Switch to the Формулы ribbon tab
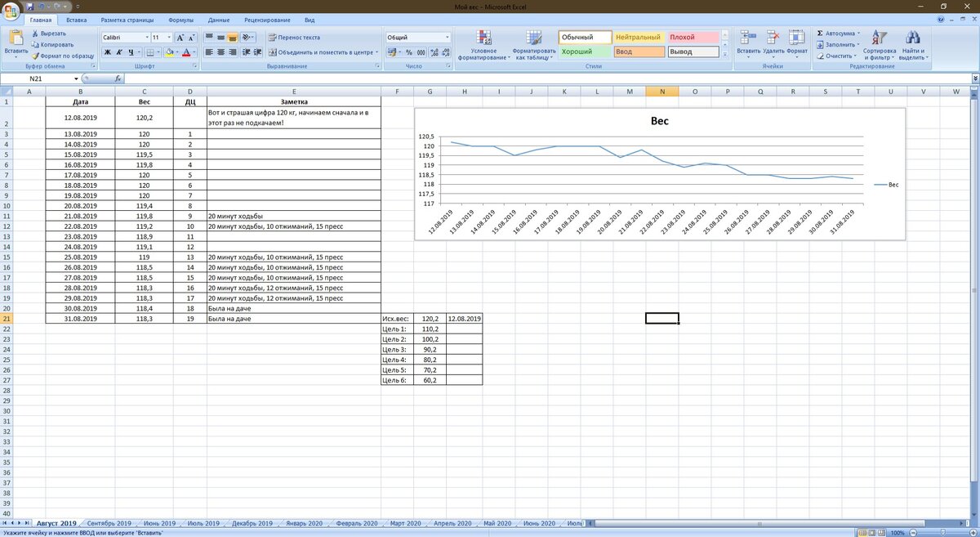The height and width of the screenshot is (537, 980). [x=180, y=20]
